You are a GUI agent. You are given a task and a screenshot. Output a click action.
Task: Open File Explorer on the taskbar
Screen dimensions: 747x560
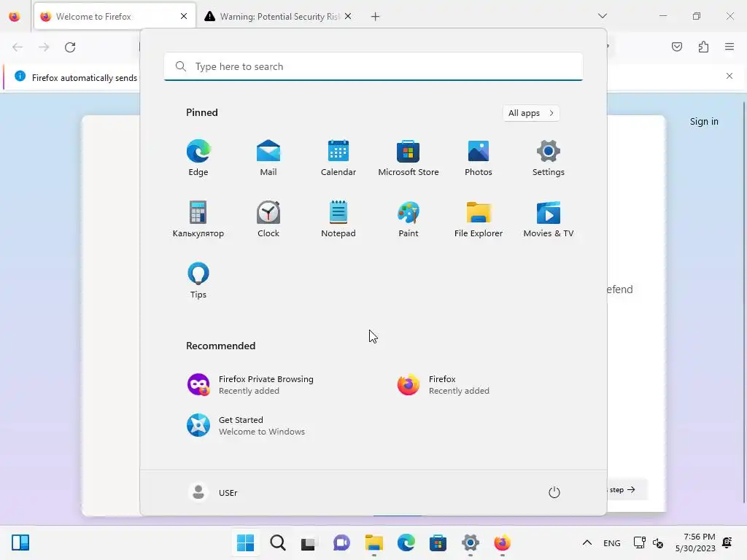click(x=374, y=542)
